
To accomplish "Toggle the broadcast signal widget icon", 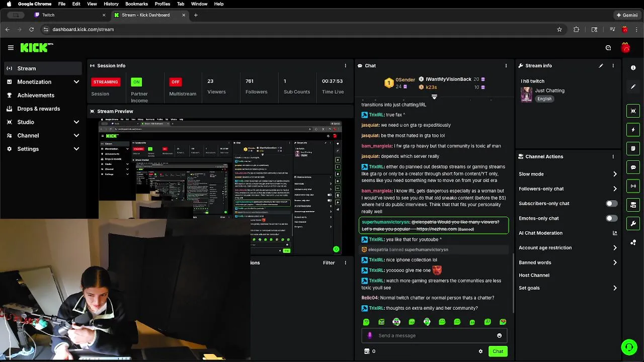I will click(633, 186).
